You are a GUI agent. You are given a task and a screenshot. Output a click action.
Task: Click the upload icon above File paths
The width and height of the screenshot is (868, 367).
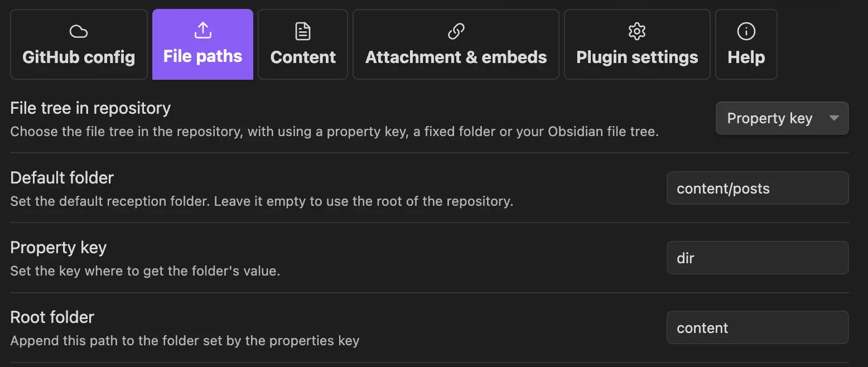202,31
